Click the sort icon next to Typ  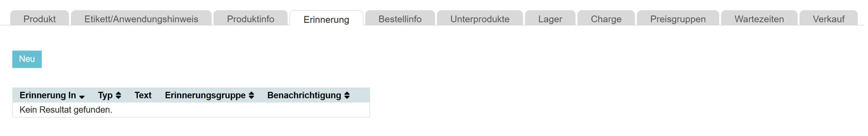tap(118, 95)
